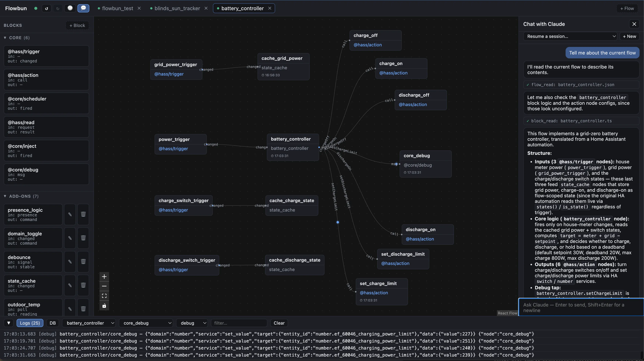Toggle the Claude chat panel speech bubble button
The image size is (644, 361).
84,8
